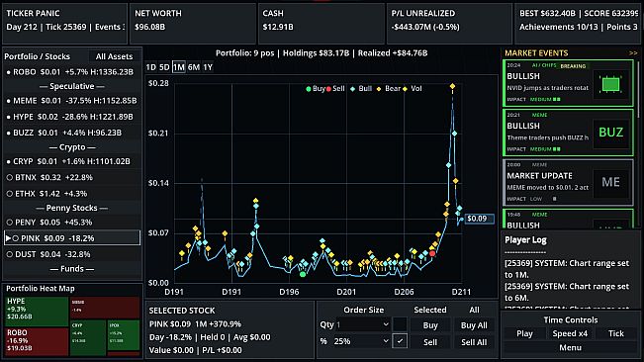Click the CRYP tile in the heat map
Viewport: 644px width, 362px height.
coord(88,337)
